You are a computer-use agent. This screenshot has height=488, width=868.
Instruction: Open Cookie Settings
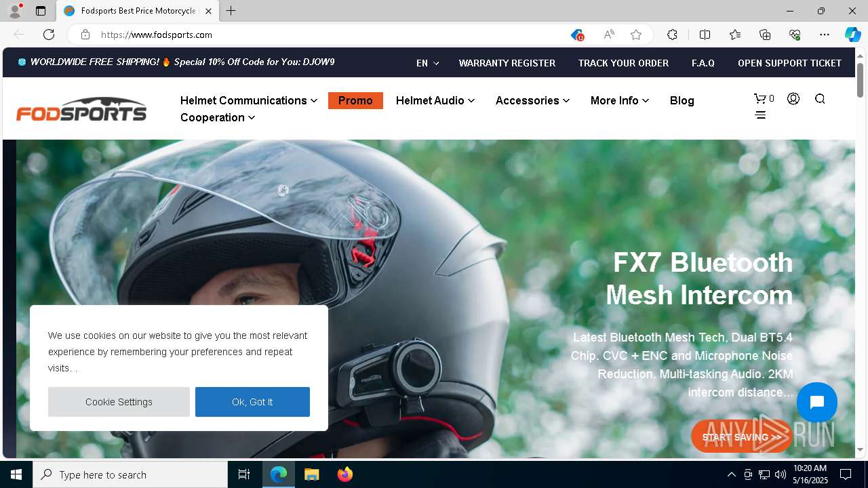(x=119, y=402)
